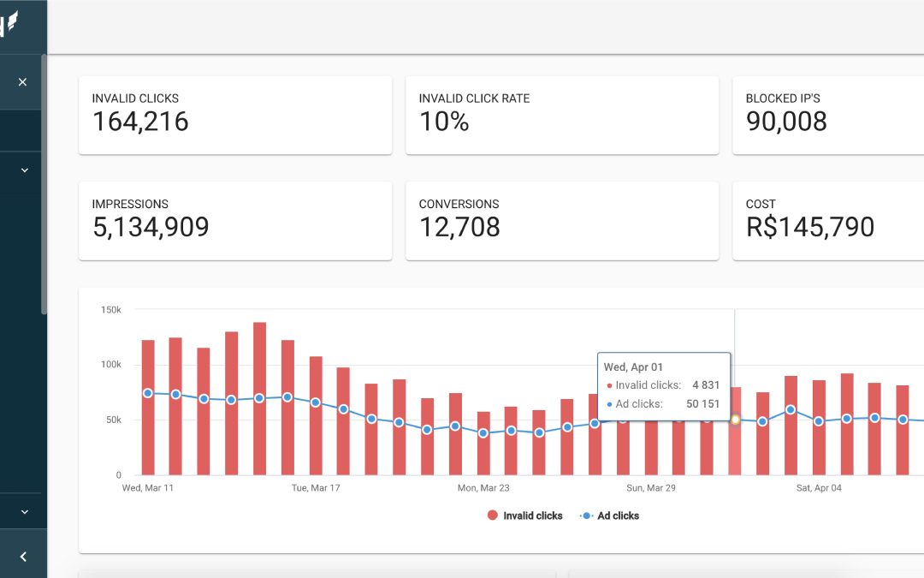Click the Wed, Mar 11 red bar
This screenshot has height=578, width=924.
148,408
